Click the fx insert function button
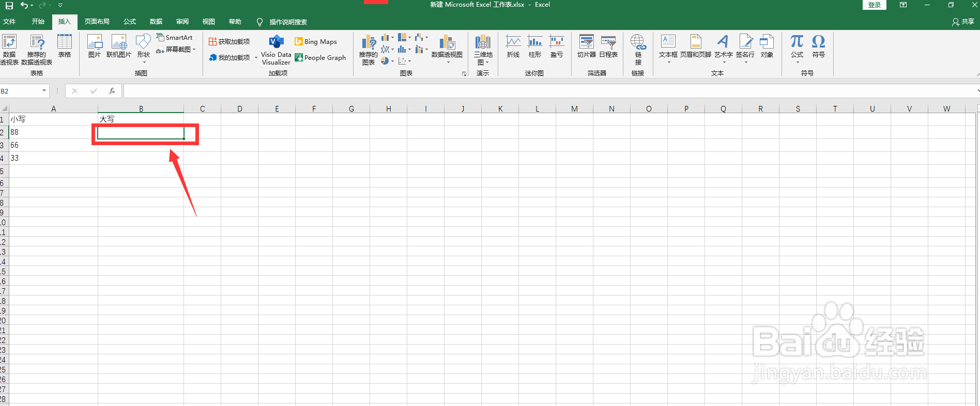 (112, 91)
